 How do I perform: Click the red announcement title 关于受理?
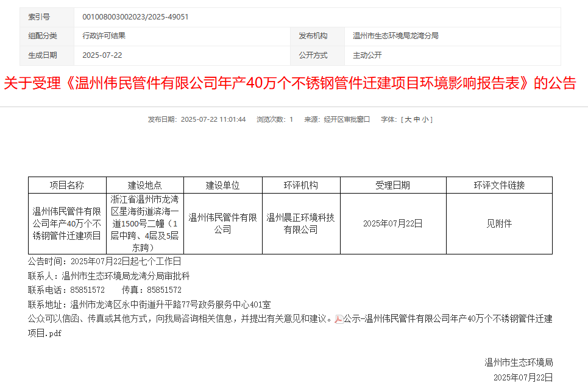(290, 83)
